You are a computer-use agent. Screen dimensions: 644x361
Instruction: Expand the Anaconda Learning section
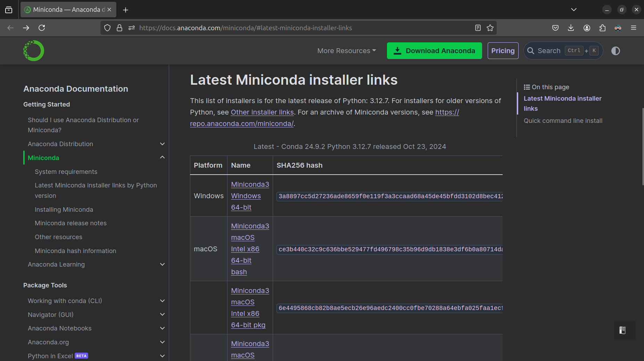[162, 264]
